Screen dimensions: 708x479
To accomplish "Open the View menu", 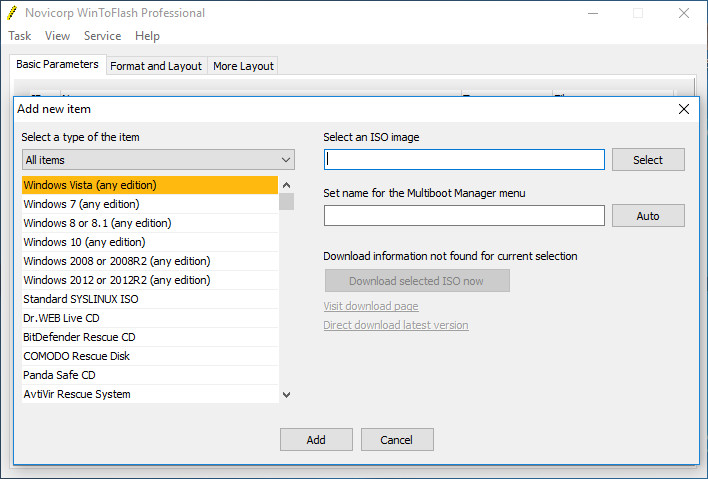I will (57, 36).
